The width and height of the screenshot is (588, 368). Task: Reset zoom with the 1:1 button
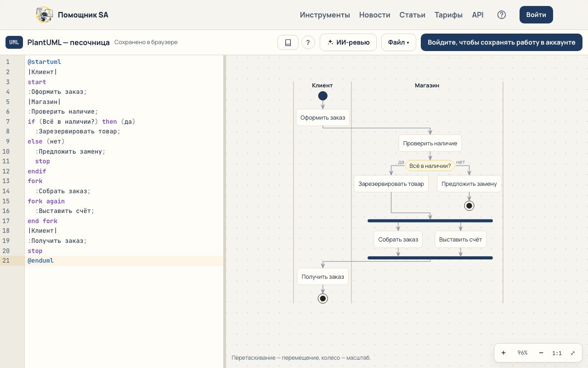(557, 353)
